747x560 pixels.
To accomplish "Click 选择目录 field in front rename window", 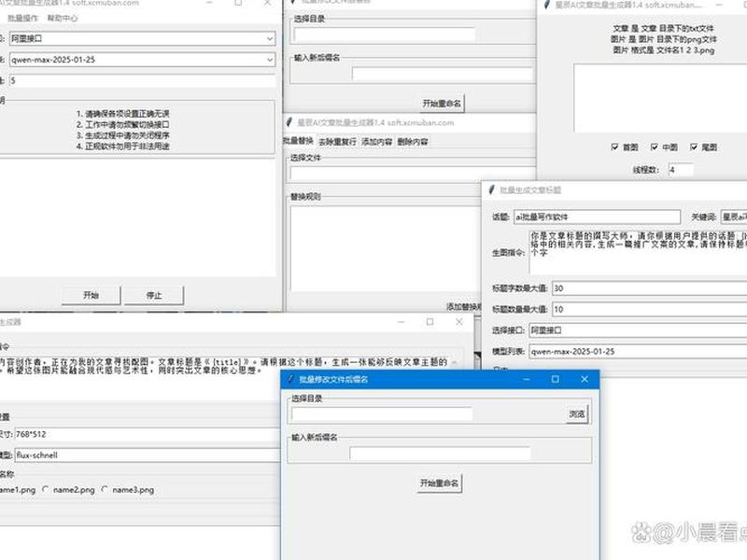I will 382,414.
